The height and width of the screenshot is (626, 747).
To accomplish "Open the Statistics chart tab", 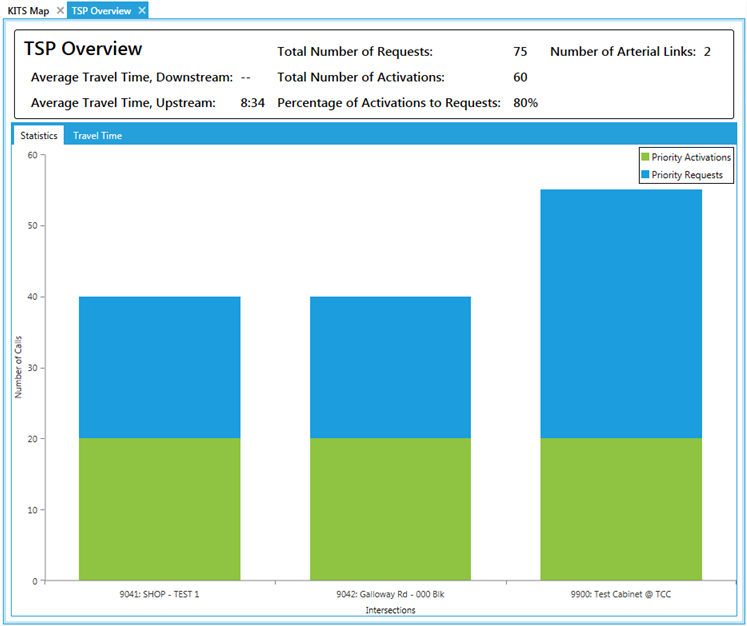I will coord(39,135).
